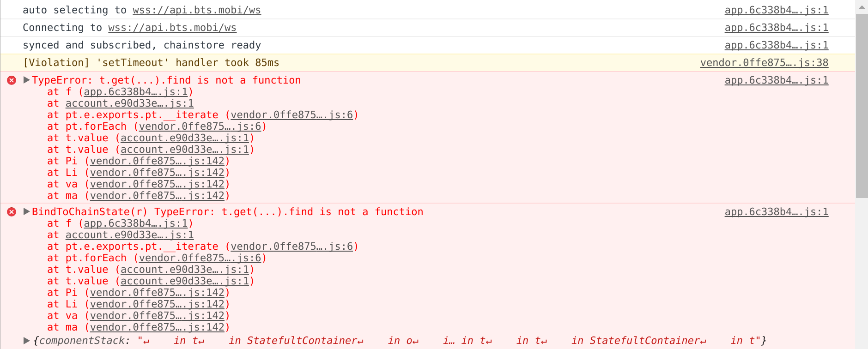The image size is (868, 349).
Task: Click the error icon next to BindToChainState(r) TypeError
Action: 11,212
